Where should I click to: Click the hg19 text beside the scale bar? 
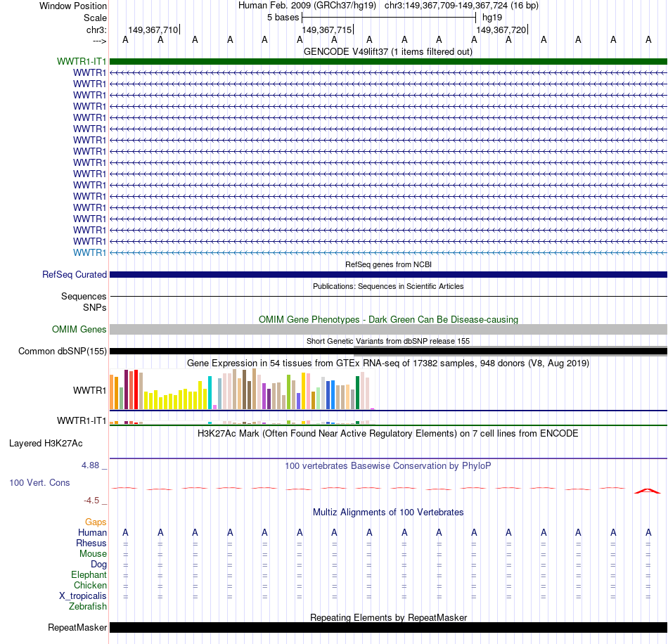pos(492,18)
